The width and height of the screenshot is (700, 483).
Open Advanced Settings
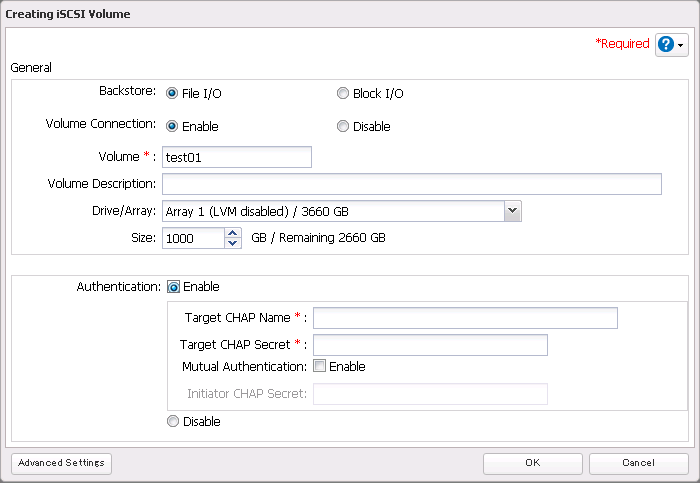click(61, 464)
